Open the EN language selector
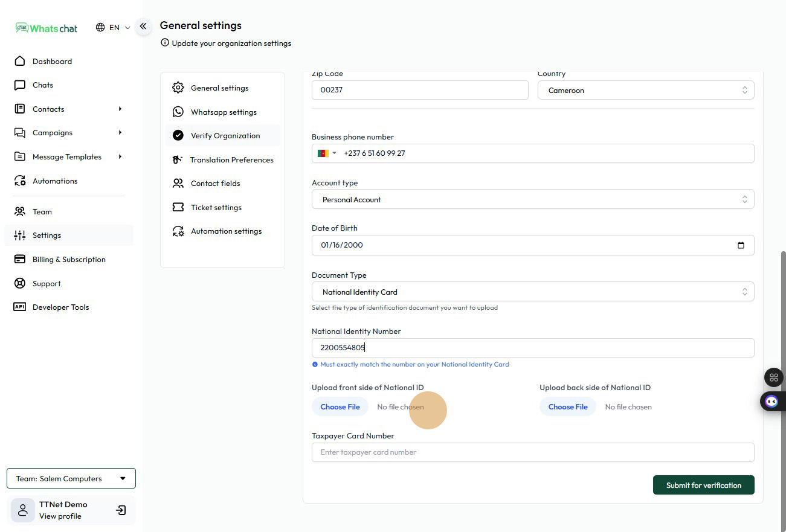 tap(114, 28)
